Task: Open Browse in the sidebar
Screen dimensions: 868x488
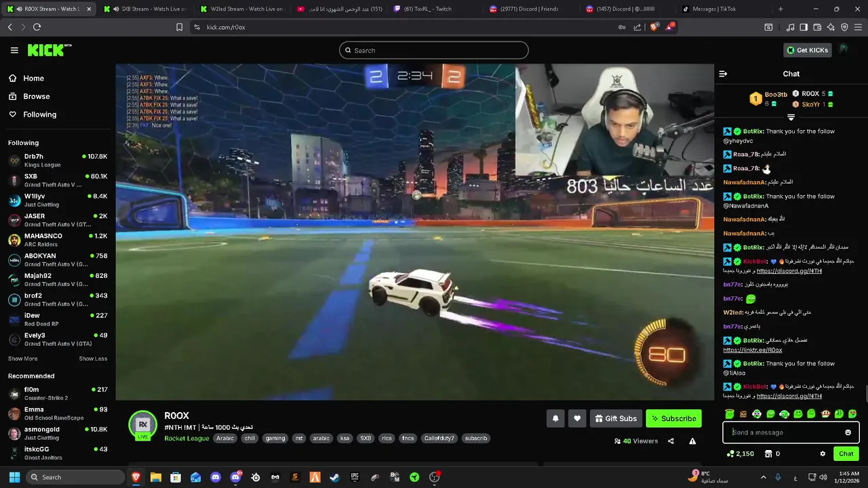Action: (29, 96)
